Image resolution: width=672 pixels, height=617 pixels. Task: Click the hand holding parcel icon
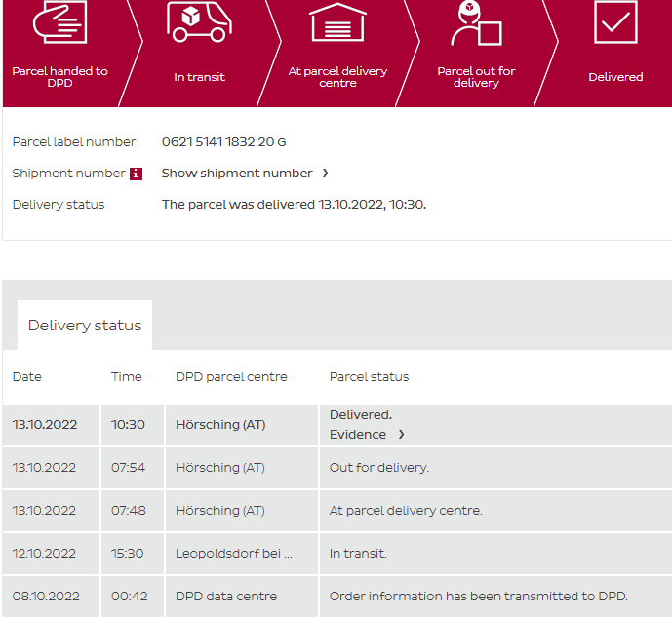click(x=59, y=23)
